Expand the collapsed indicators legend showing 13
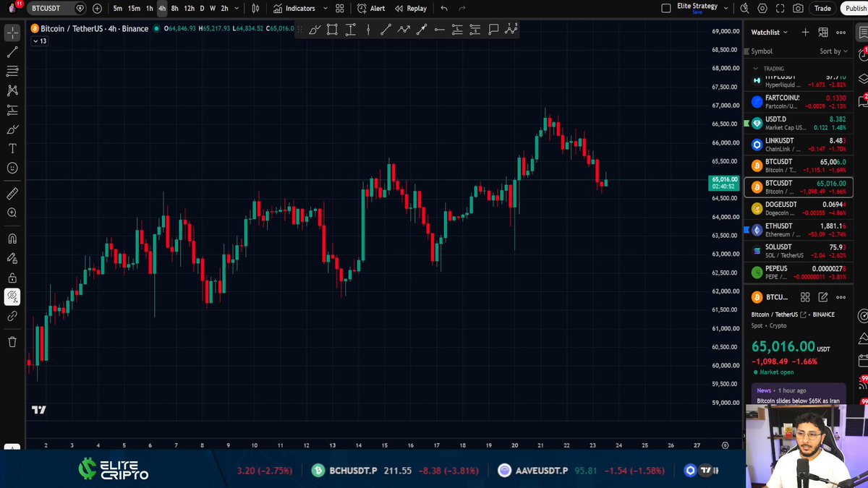The height and width of the screenshot is (488, 868). [39, 41]
